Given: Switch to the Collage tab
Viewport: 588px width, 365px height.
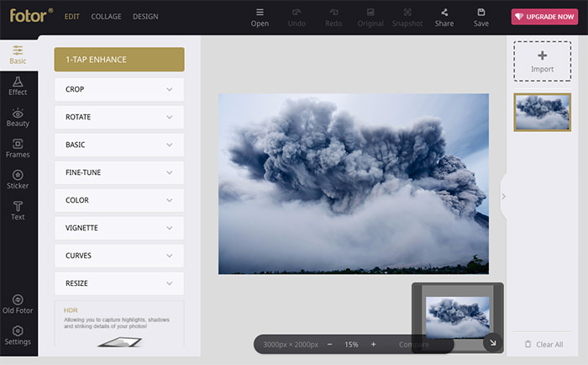Looking at the screenshot, I should 106,17.
